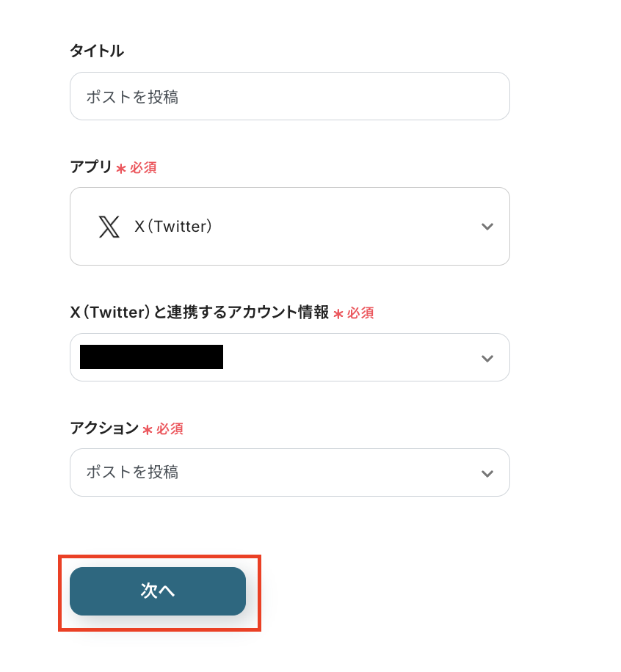Click the アクション field label
This screenshot has height=672, width=621.
point(103,428)
